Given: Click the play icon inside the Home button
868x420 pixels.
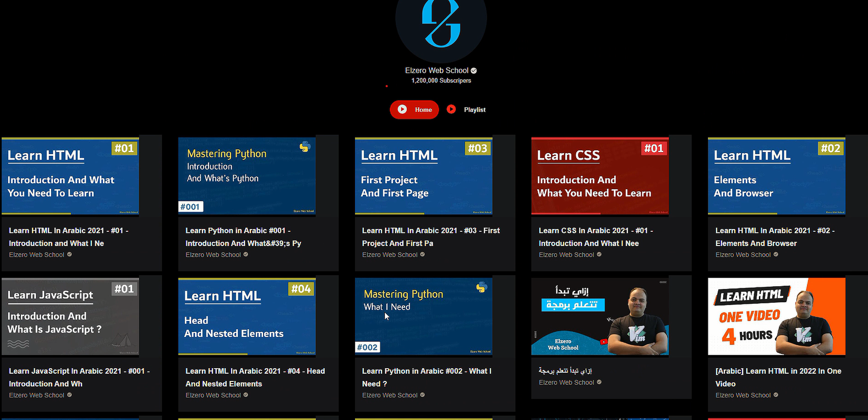Looking at the screenshot, I should (x=402, y=110).
